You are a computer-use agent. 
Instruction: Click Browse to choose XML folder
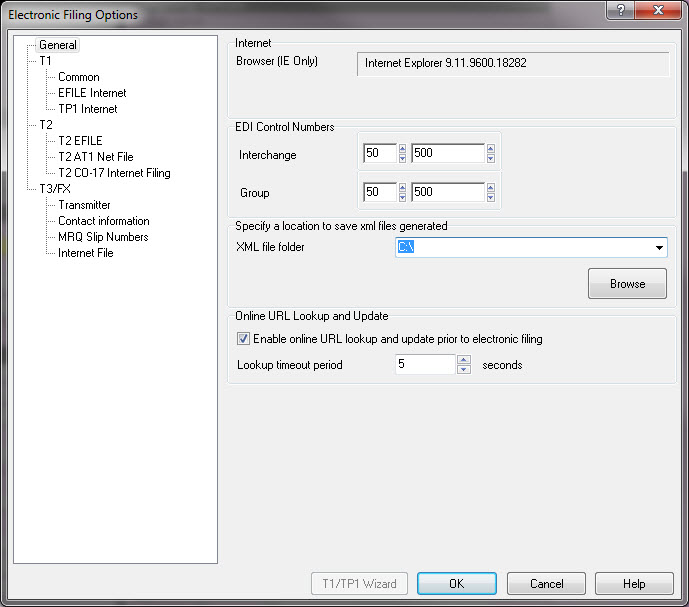[627, 284]
